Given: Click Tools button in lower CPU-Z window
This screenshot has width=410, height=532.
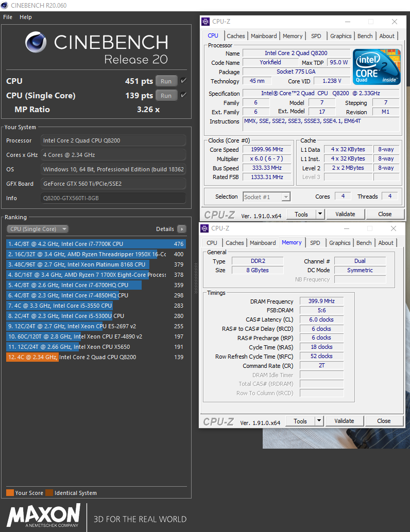Looking at the screenshot, I should point(300,421).
